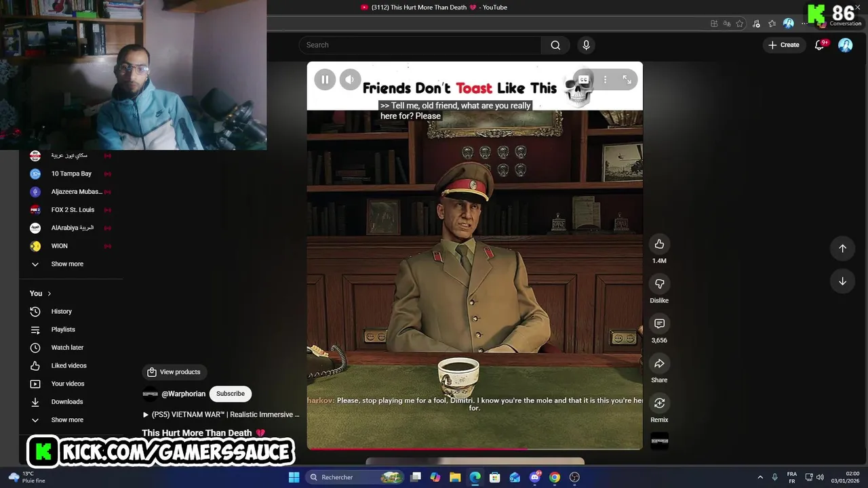Open OBS Studio from the taskbar
Image resolution: width=868 pixels, height=488 pixels.
tap(574, 477)
